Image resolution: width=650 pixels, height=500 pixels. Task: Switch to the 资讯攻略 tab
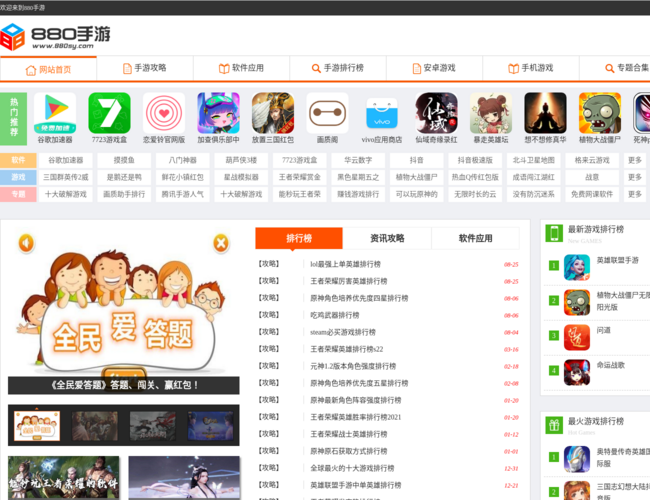[x=387, y=239]
